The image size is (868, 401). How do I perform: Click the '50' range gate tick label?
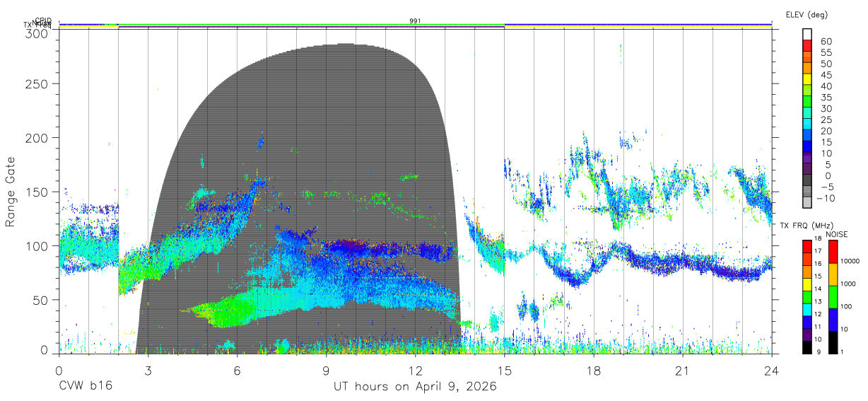coord(40,300)
